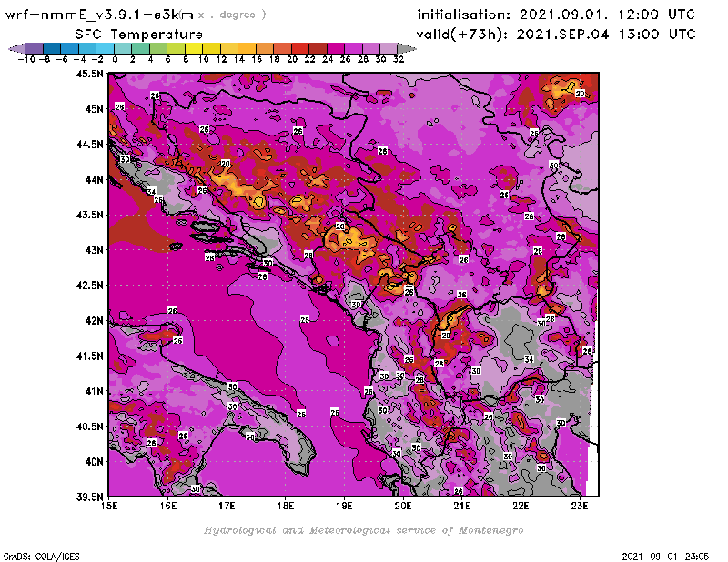728x562 pixels.
Task: Click the '44.5N' latitude label
Action: click(89, 144)
